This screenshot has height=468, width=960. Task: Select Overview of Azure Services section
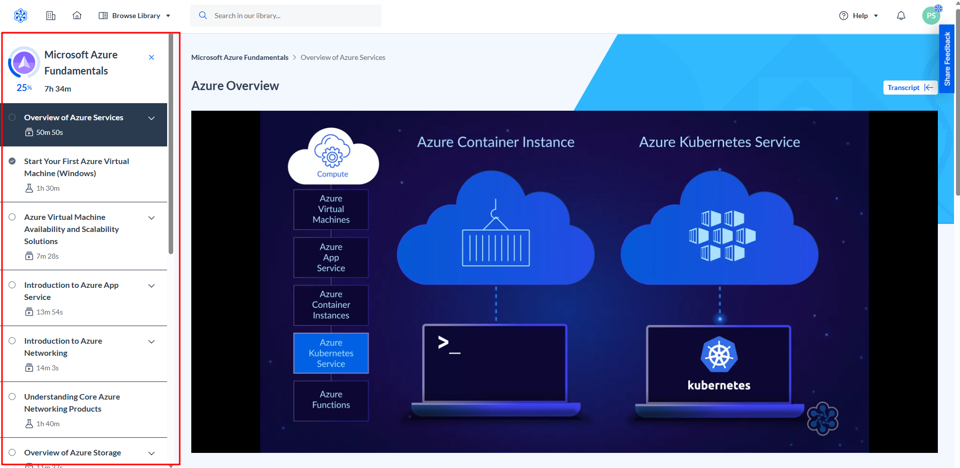pyautogui.click(x=84, y=124)
